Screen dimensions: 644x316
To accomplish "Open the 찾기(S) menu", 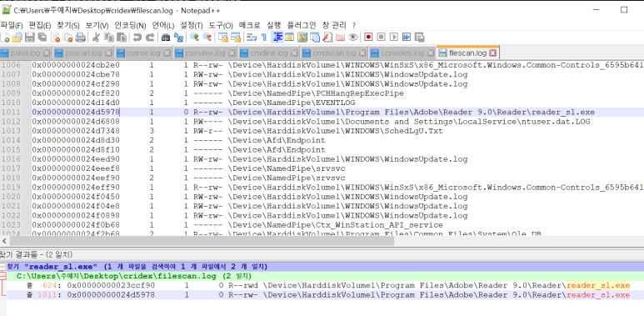I will click(68, 25).
